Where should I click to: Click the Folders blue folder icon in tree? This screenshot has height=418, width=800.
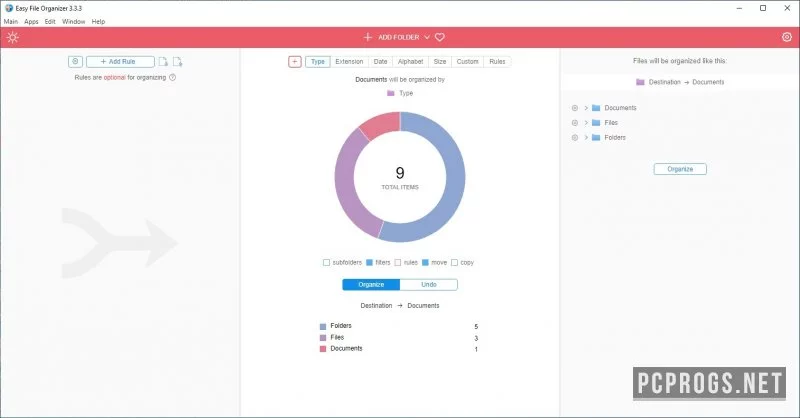[596, 138]
